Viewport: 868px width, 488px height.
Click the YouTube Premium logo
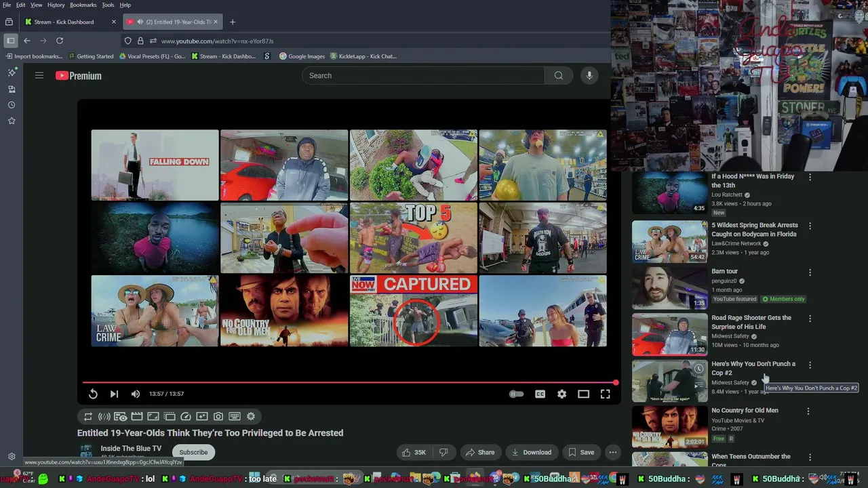[x=79, y=76]
